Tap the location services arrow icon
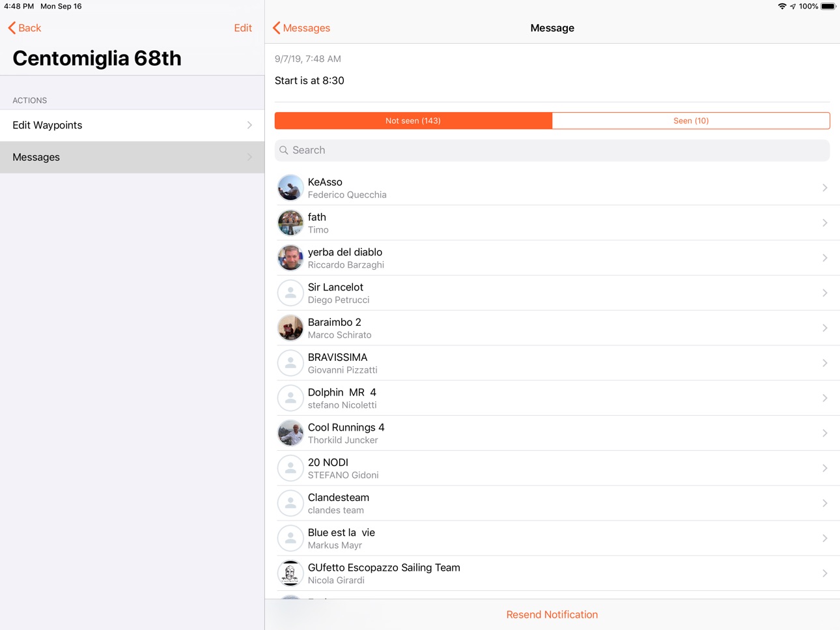The height and width of the screenshot is (630, 840). click(x=792, y=7)
